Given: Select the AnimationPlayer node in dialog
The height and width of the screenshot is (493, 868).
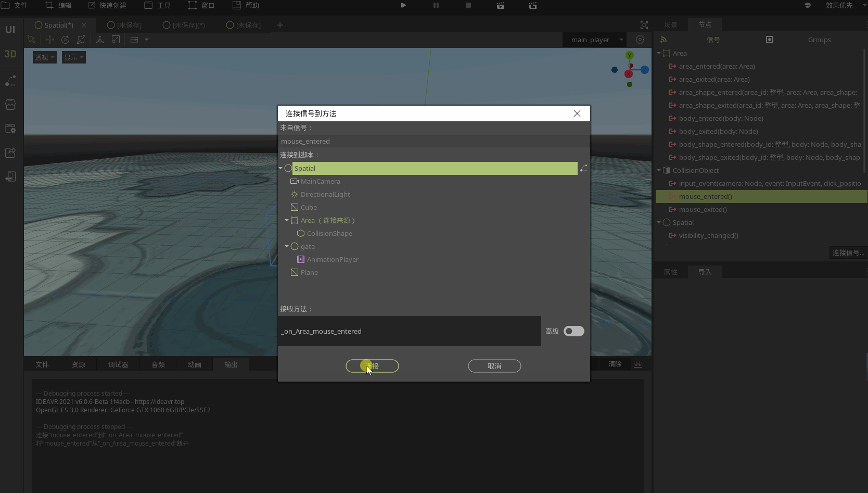Looking at the screenshot, I should [x=333, y=259].
